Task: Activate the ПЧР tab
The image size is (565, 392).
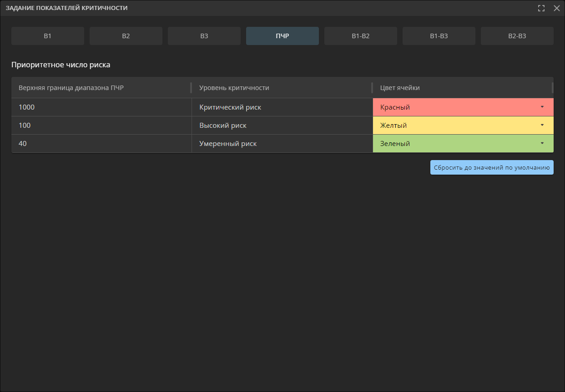Action: (282, 36)
